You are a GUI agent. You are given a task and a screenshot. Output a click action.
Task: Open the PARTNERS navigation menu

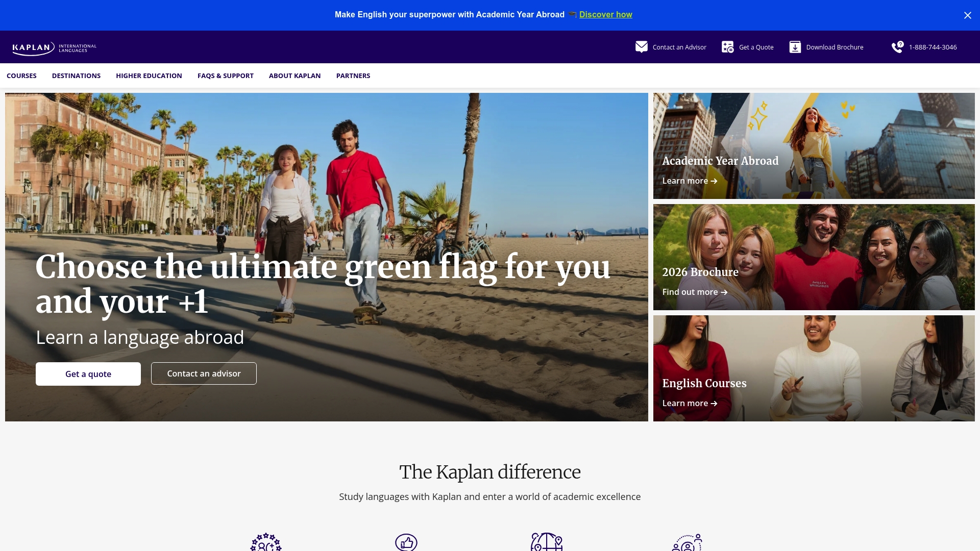[x=353, y=76]
